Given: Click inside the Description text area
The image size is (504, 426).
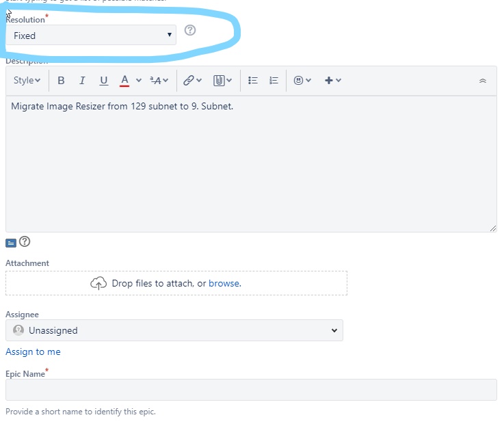Looking at the screenshot, I should click(251, 163).
